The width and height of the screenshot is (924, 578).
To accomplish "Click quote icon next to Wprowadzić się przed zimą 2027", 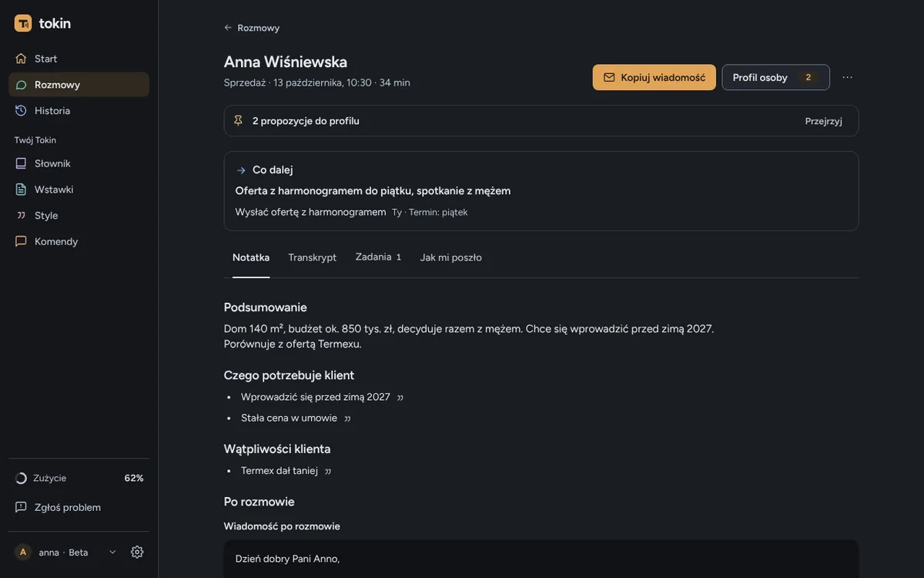I will click(400, 398).
